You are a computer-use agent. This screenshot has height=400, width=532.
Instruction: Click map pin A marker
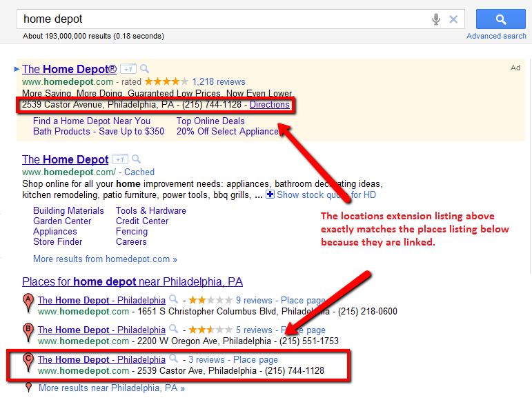click(28, 301)
